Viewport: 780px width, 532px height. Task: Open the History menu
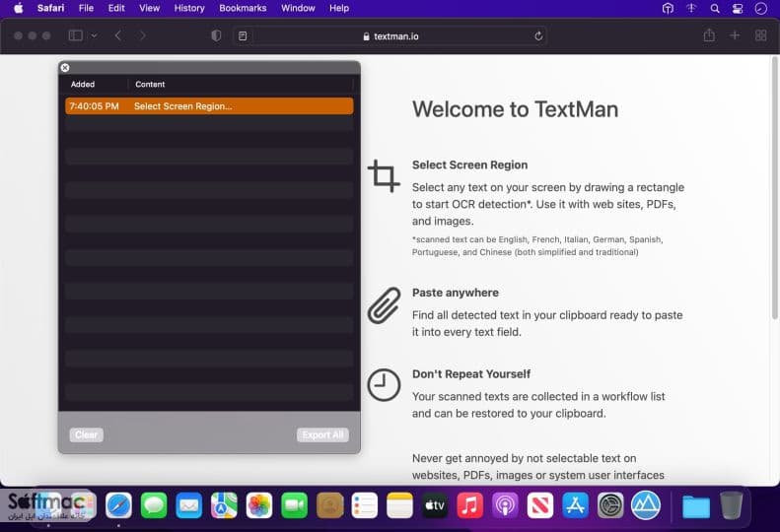coord(189,8)
